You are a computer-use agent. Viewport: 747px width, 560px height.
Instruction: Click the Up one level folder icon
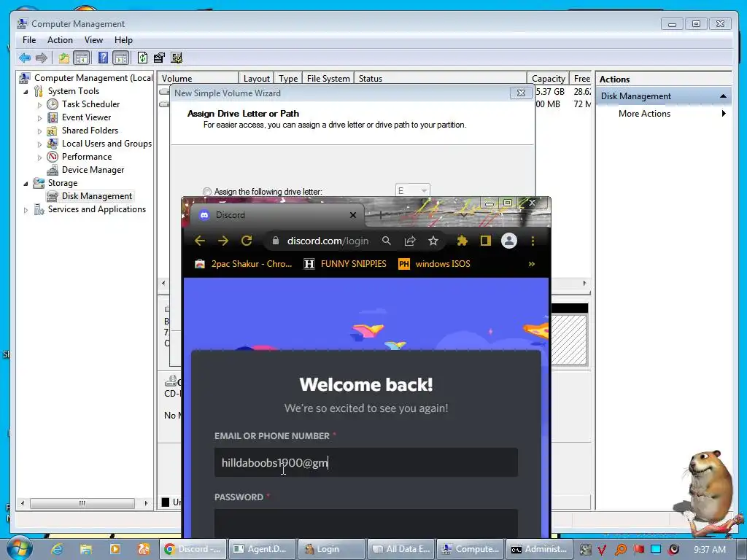64,58
